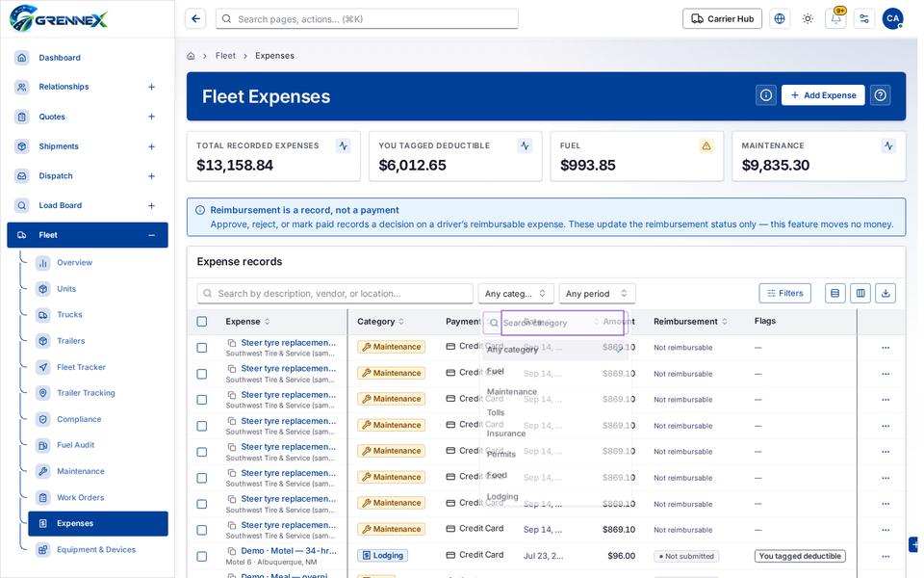Viewport: 924px width, 578px height.
Task: Open the column visibility icon
Action: (x=860, y=293)
